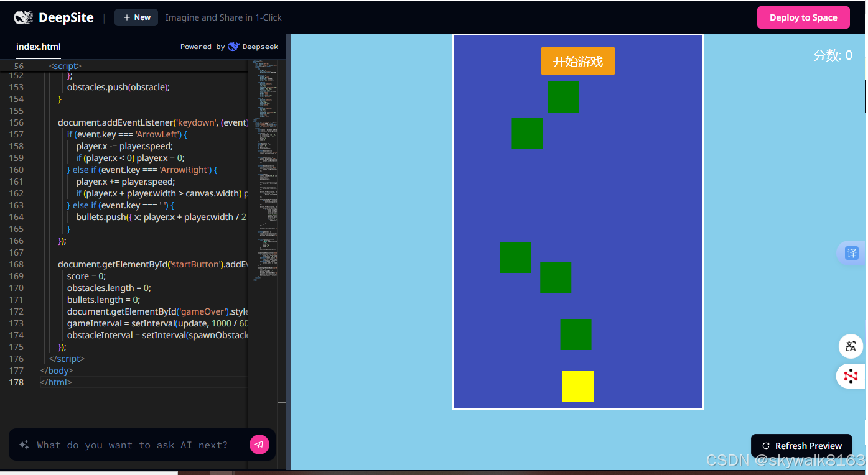Click 'player.x += player.speed;' code line
Screen dimensions: 868x475
(x=126, y=182)
